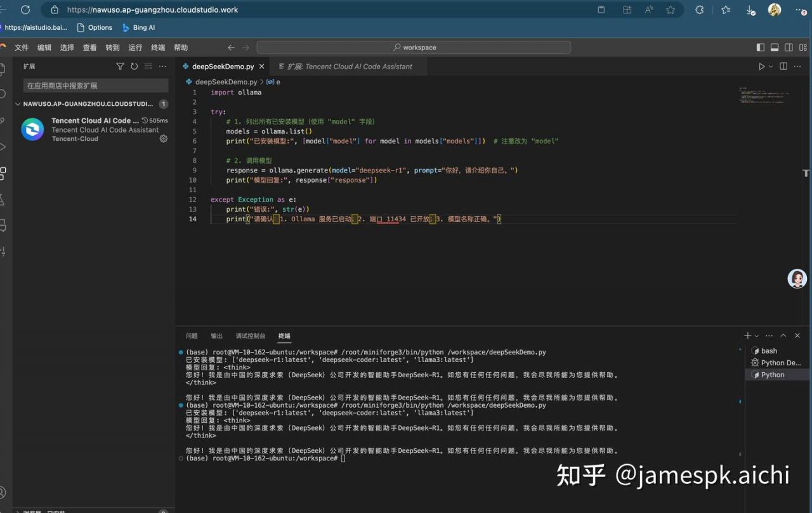Image resolution: width=812 pixels, height=513 pixels.
Task: Open the Tencent AI assistant floating avatar
Action: pos(797,278)
